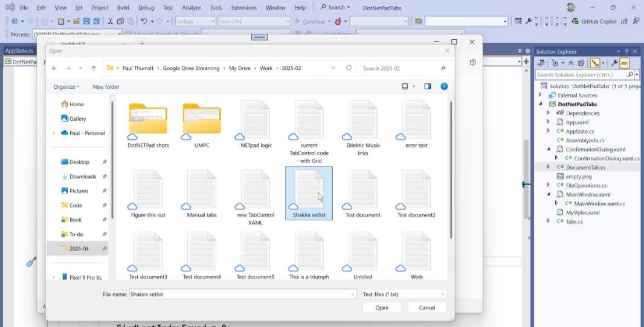Expand the Dependencies tree node
The height and width of the screenshot is (327, 644).
click(x=548, y=113)
